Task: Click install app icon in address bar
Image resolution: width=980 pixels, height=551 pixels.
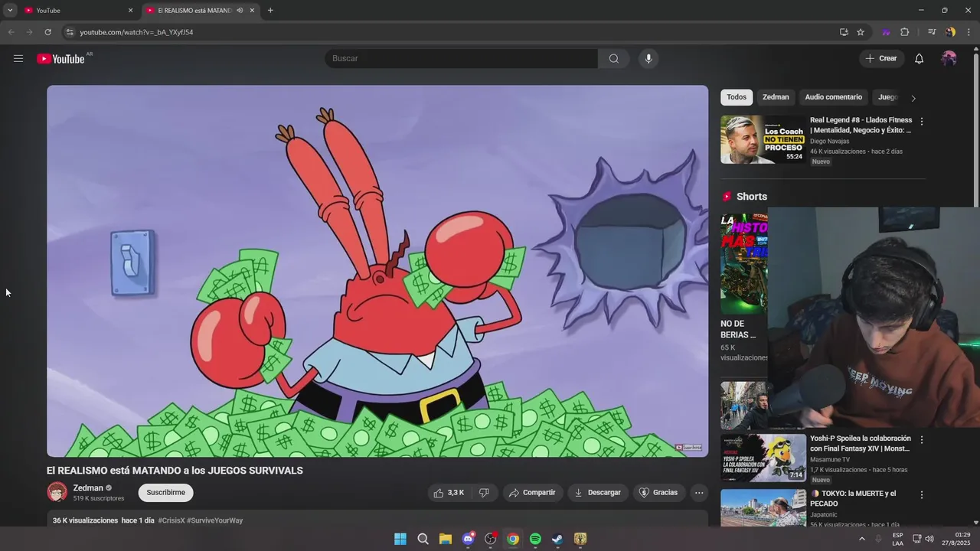Action: [x=844, y=32]
